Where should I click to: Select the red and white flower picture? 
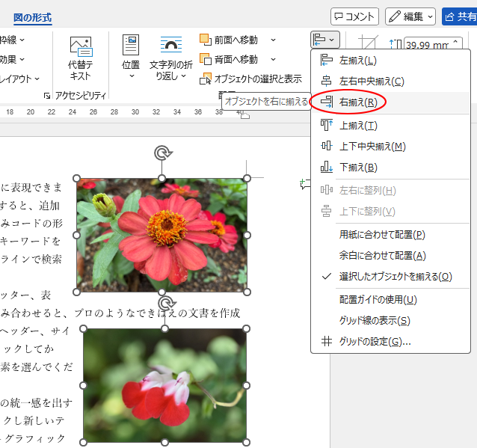pyautogui.click(x=164, y=385)
